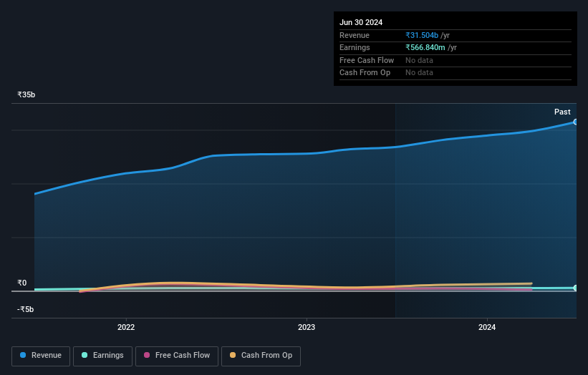Select the earnings endpoint marker at Jun 2024

(575, 288)
